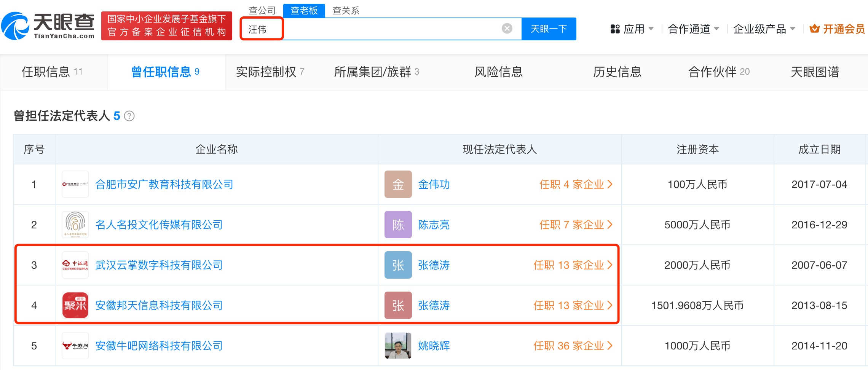Click the grid icon next to 应用
868x370 pixels.
615,28
